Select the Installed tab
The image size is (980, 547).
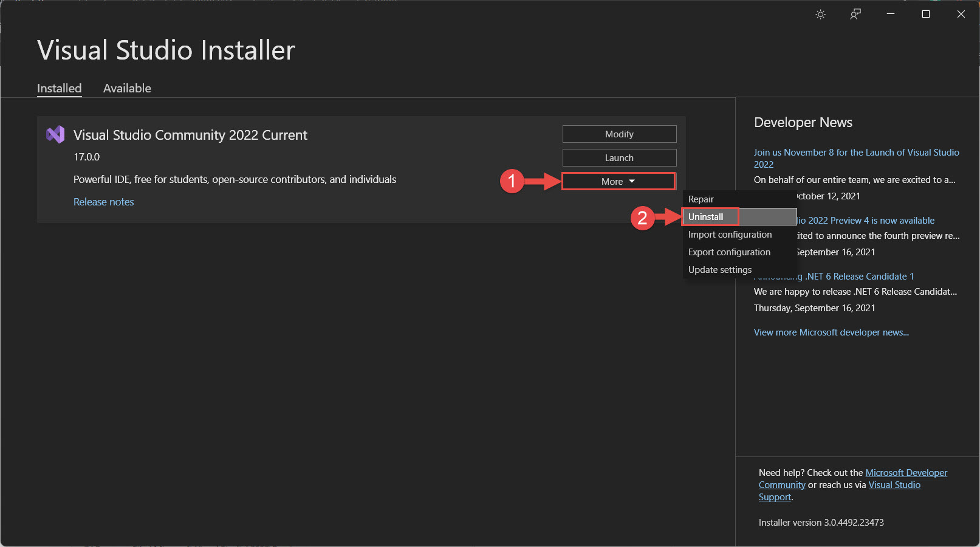59,88
